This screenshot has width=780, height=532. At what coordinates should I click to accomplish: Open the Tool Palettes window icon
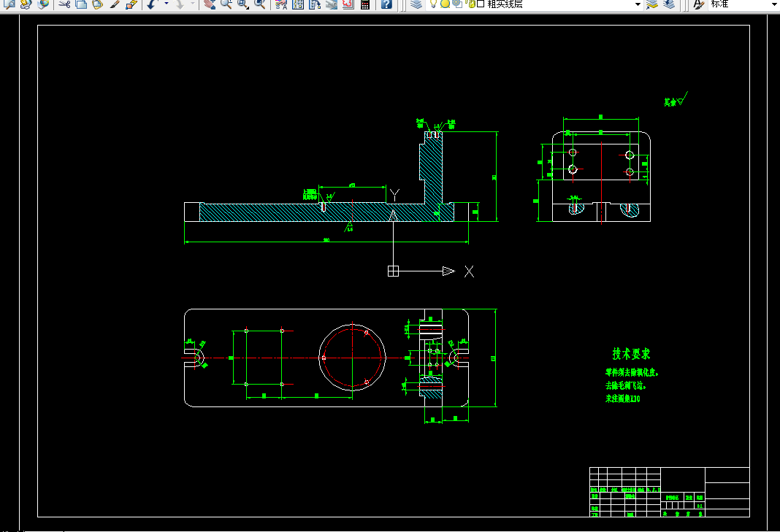point(315,4)
